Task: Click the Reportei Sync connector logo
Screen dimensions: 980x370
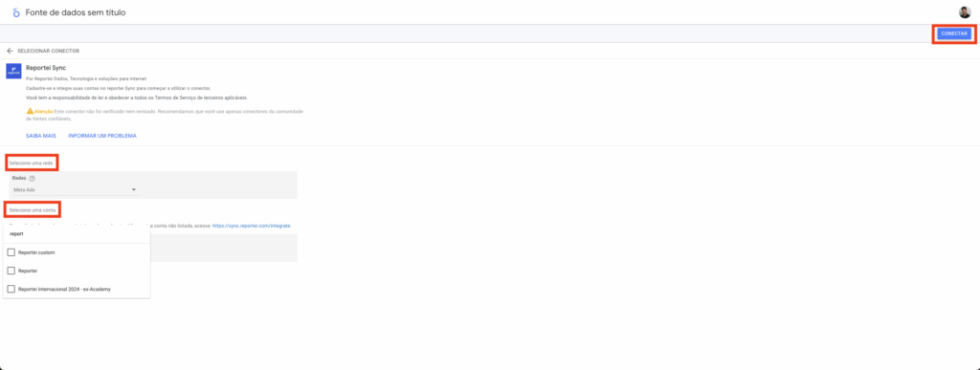Action: click(13, 71)
